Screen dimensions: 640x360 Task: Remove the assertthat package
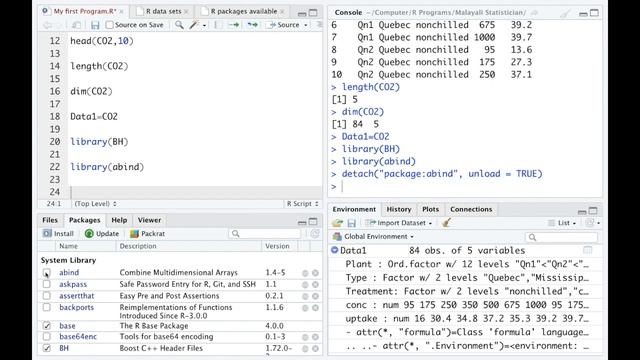coord(315,296)
